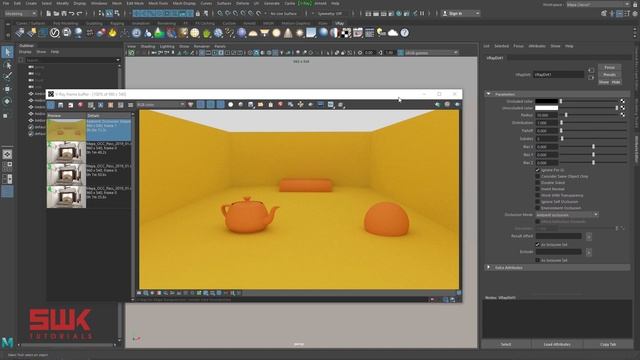Image resolution: width=640 pixels, height=360 pixels.
Task: Click the input connection icon next to VRayDirt name
Action: tap(591, 71)
